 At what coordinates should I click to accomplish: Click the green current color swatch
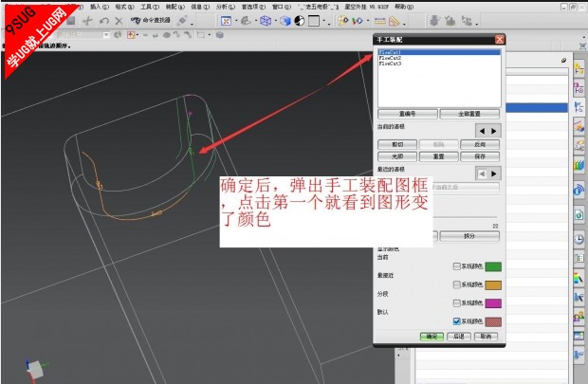(493, 266)
